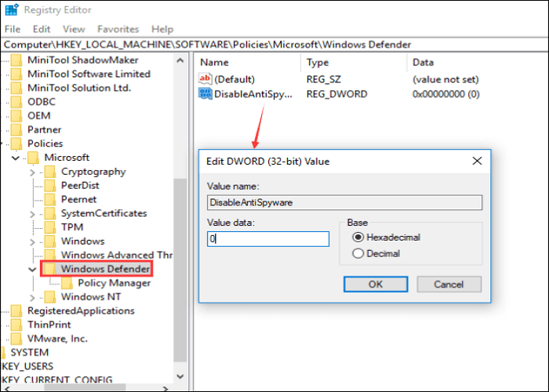Screen dimensions: 549x392
Task: Click the Peernet folder icon
Action: (x=49, y=199)
